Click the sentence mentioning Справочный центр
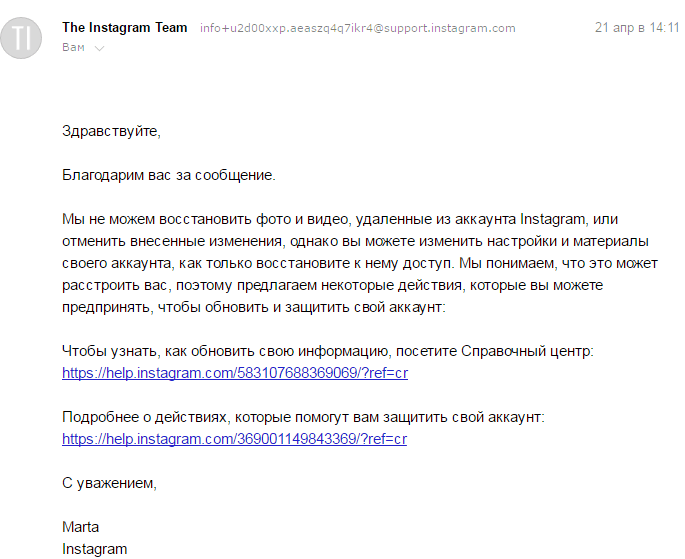Viewport: 685px width, 559px height. point(328,351)
